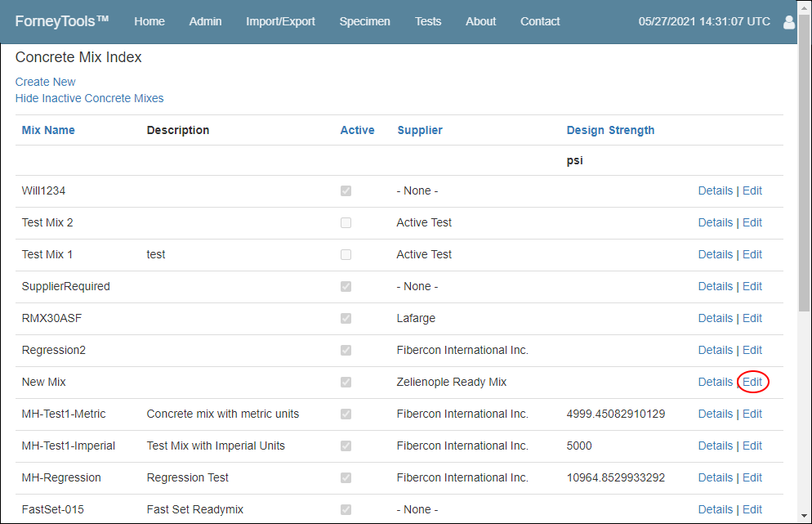
Task: Open the Home menu
Action: click(149, 22)
